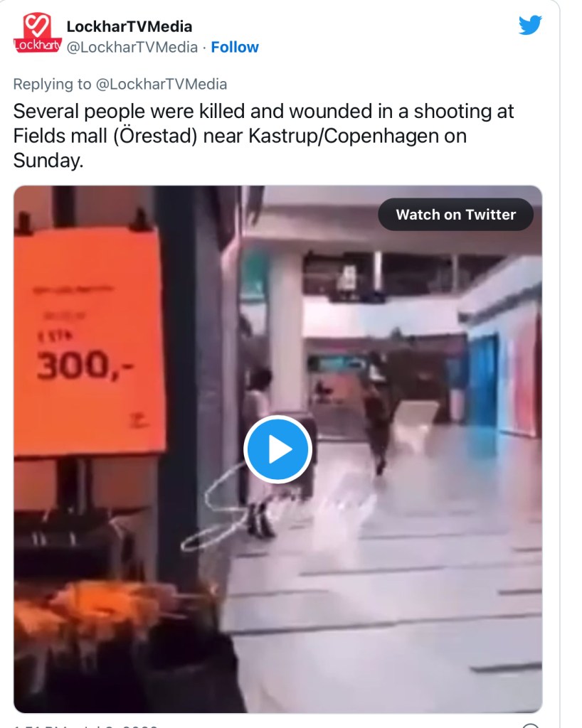This screenshot has height=728, width=582.
Task: Click the Replying to label text
Action: [x=52, y=84]
